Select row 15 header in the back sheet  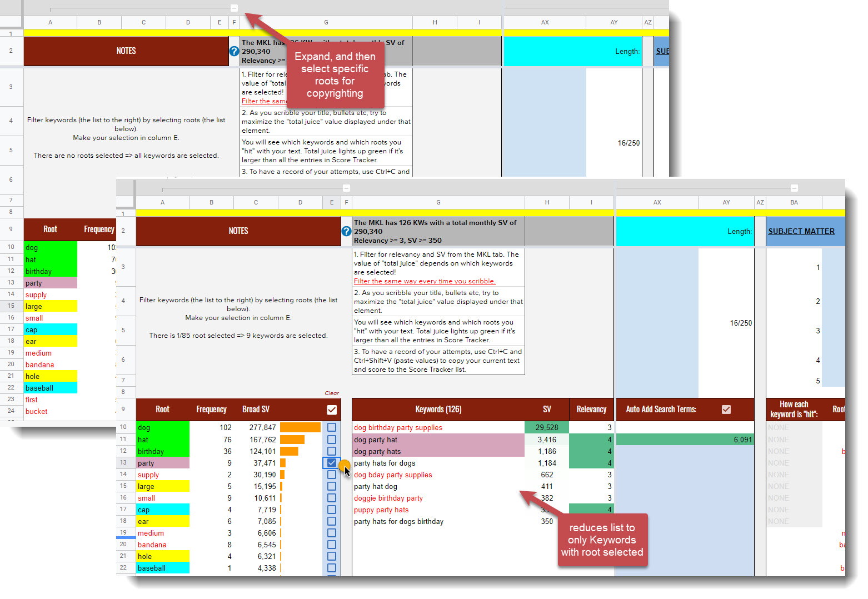[x=11, y=306]
